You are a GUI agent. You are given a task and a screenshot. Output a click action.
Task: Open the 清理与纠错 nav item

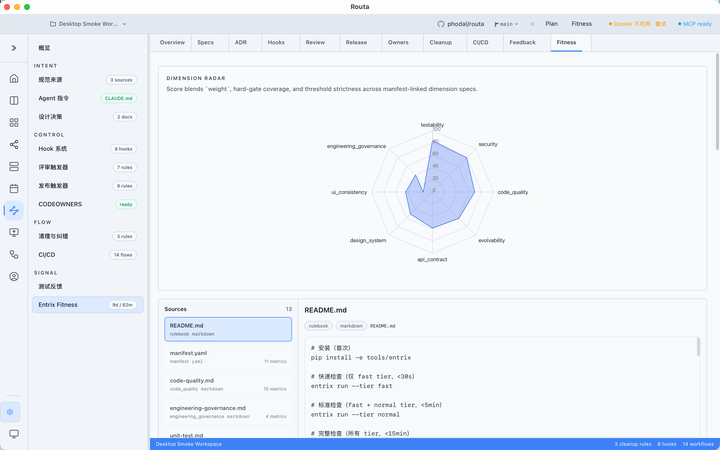click(x=87, y=236)
